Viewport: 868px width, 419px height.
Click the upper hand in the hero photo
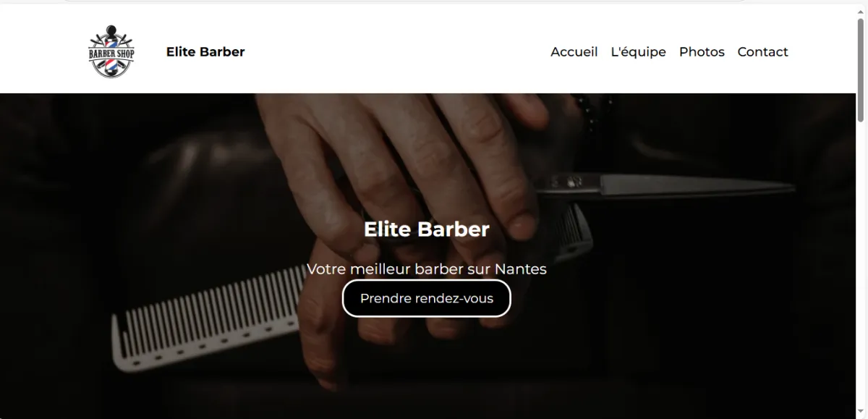click(405, 159)
